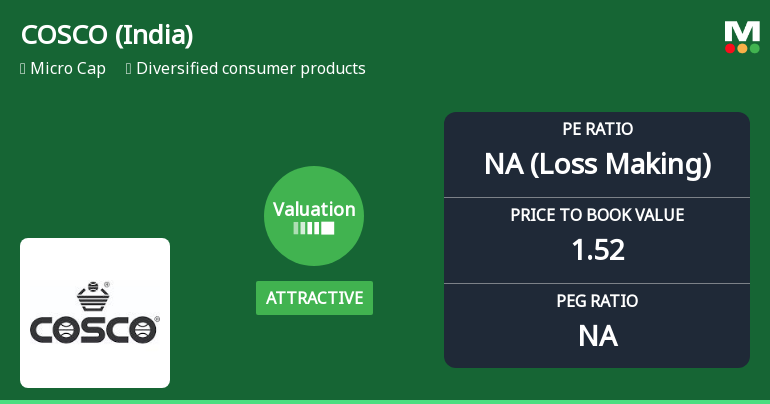Click the icon before Diversified consumer products
Viewport: 770px width, 404px height.
tap(129, 69)
